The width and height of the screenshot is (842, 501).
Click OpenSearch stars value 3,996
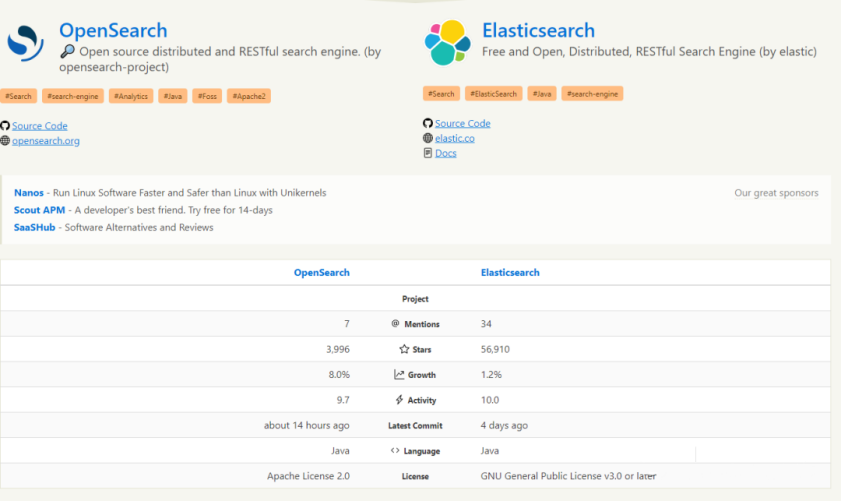click(x=338, y=349)
